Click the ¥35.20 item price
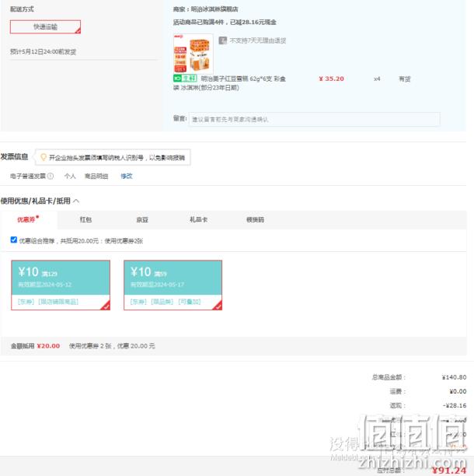 331,79
